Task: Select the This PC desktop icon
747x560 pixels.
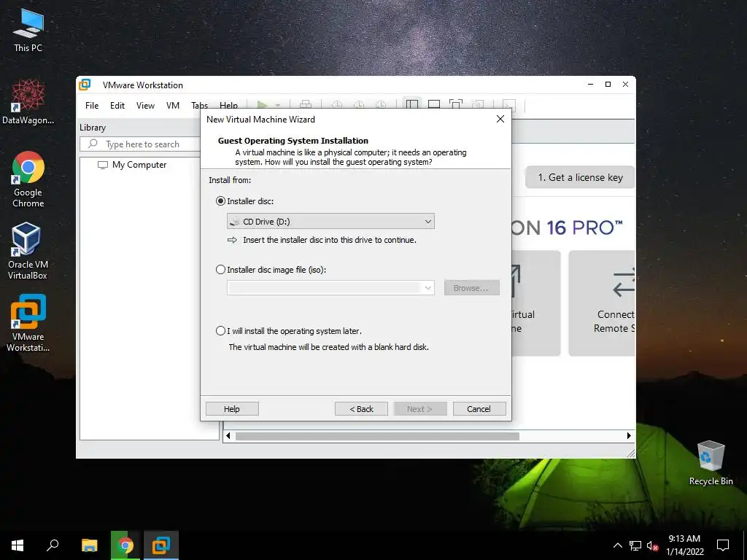Action: tap(28, 31)
